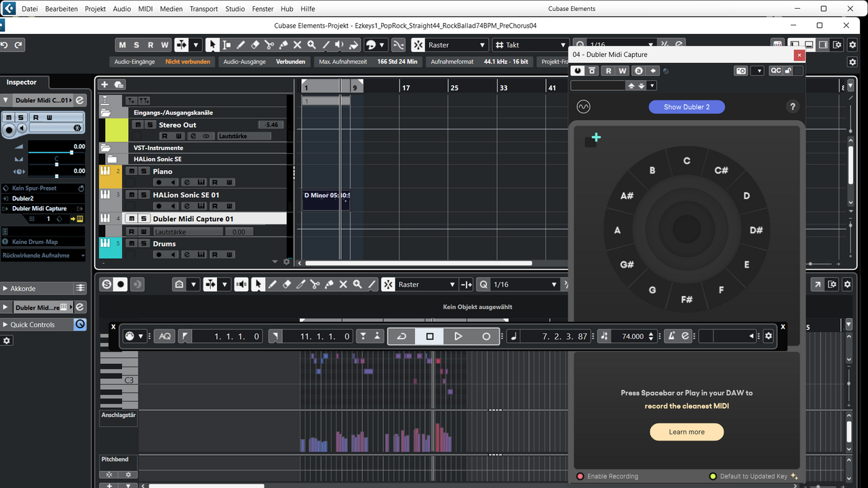Image resolution: width=868 pixels, height=488 pixels.
Task: Click the tempo field showing 74.000
Action: point(632,336)
